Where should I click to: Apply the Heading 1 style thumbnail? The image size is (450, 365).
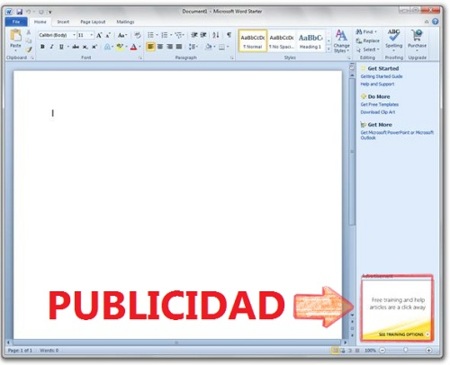[310, 41]
